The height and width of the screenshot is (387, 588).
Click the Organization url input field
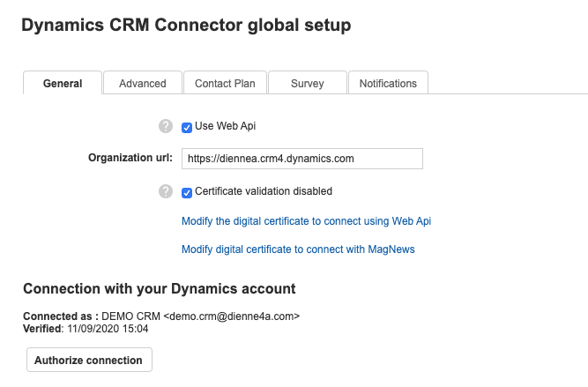tap(302, 159)
